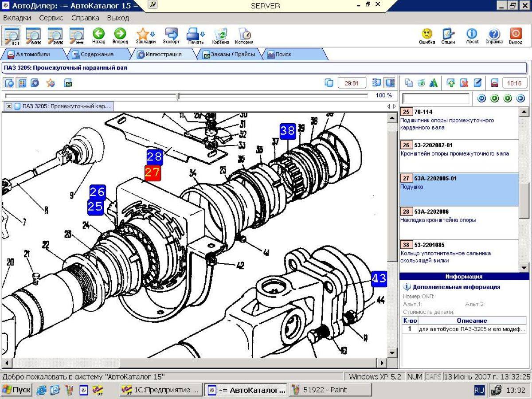Open the История history
Screen dimensions: 532x399
[x=244, y=36]
